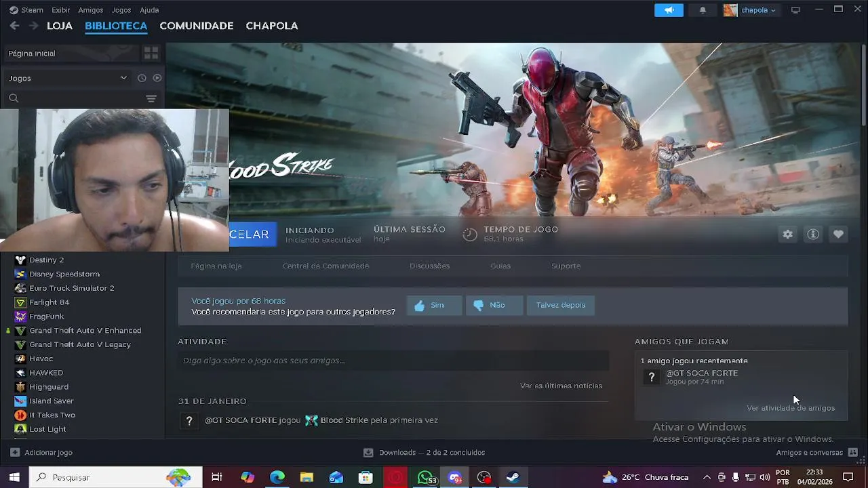The height and width of the screenshot is (488, 868).
Task: Open the Discussões link
Action: click(430, 266)
